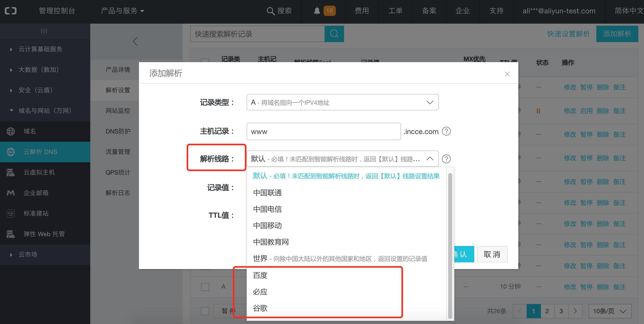
Task: Collapse 域名与网站（万网） section
Action: coord(45,111)
